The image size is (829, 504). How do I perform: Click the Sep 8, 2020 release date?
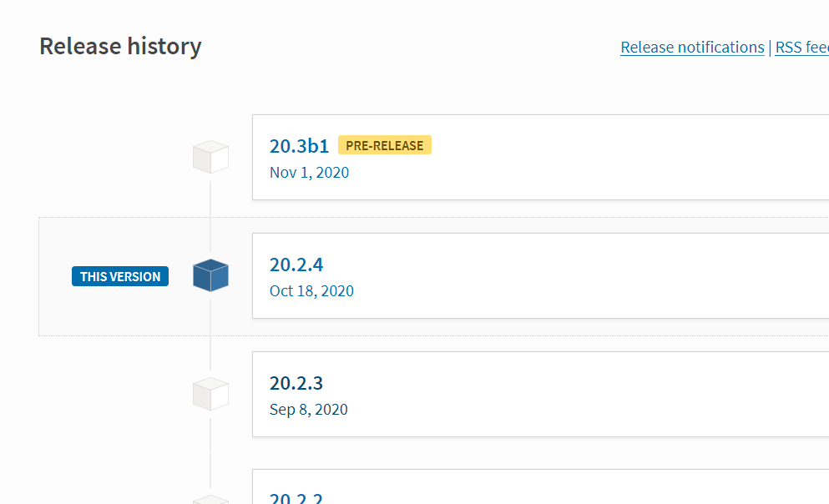[x=308, y=410]
